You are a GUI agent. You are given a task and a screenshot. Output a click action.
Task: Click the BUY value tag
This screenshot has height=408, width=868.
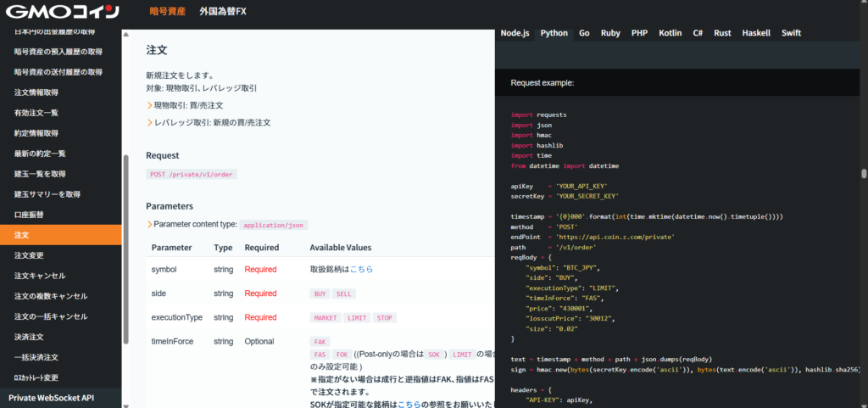[320, 294]
